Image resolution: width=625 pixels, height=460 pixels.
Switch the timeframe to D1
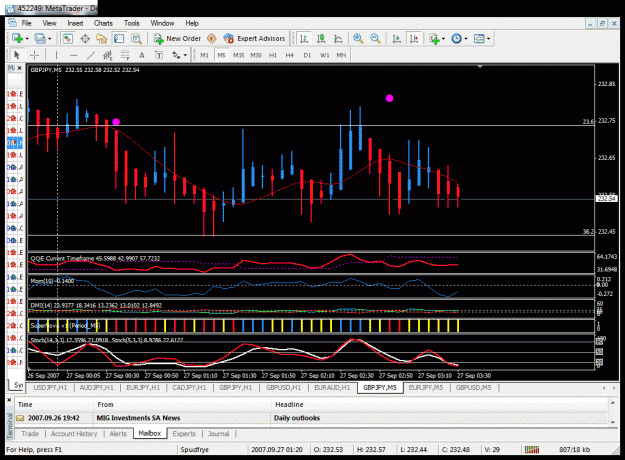pyautogui.click(x=307, y=55)
